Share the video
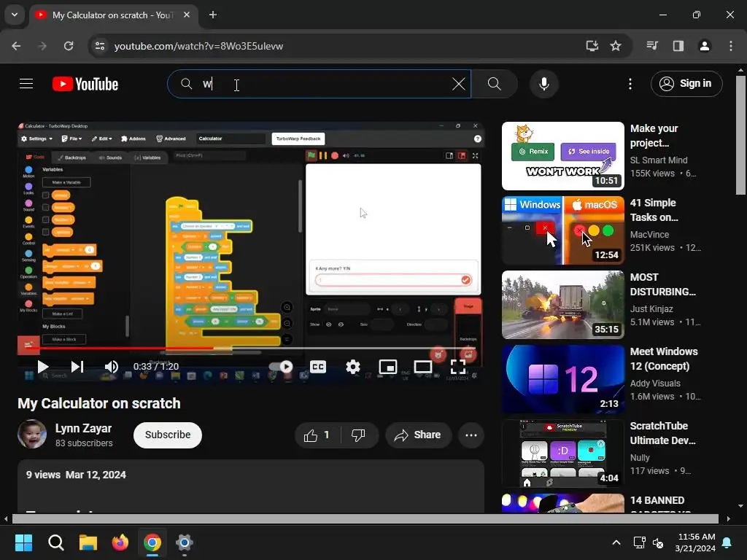The image size is (747, 560). pos(418,435)
